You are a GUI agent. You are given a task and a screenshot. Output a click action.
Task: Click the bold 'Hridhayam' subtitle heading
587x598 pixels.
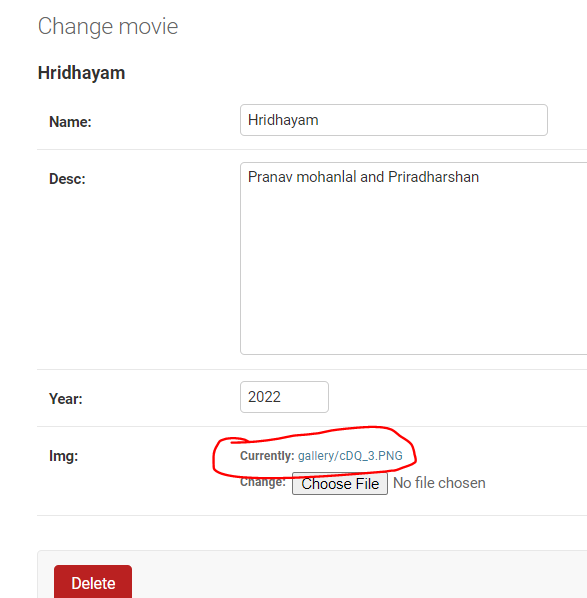point(81,73)
